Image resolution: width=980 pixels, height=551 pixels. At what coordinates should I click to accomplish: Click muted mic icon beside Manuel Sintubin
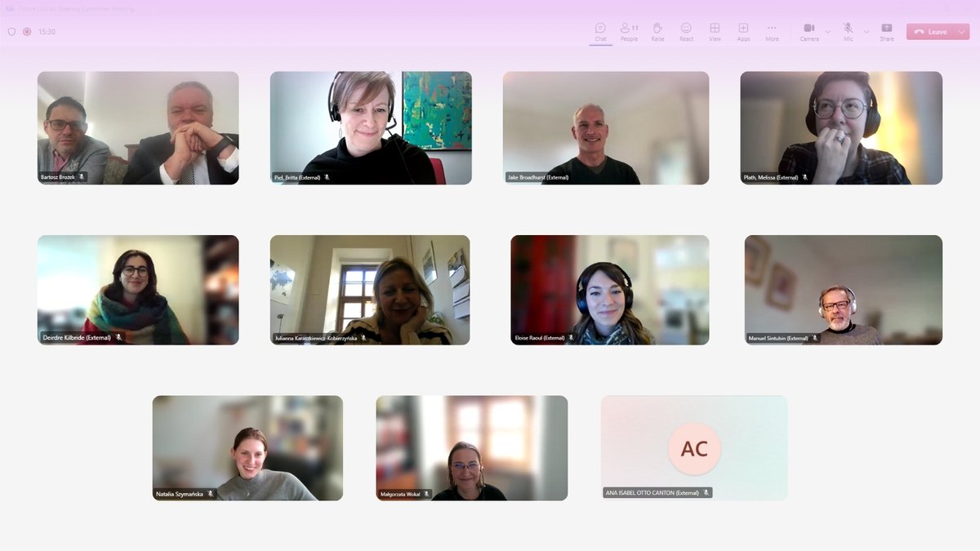tap(815, 338)
